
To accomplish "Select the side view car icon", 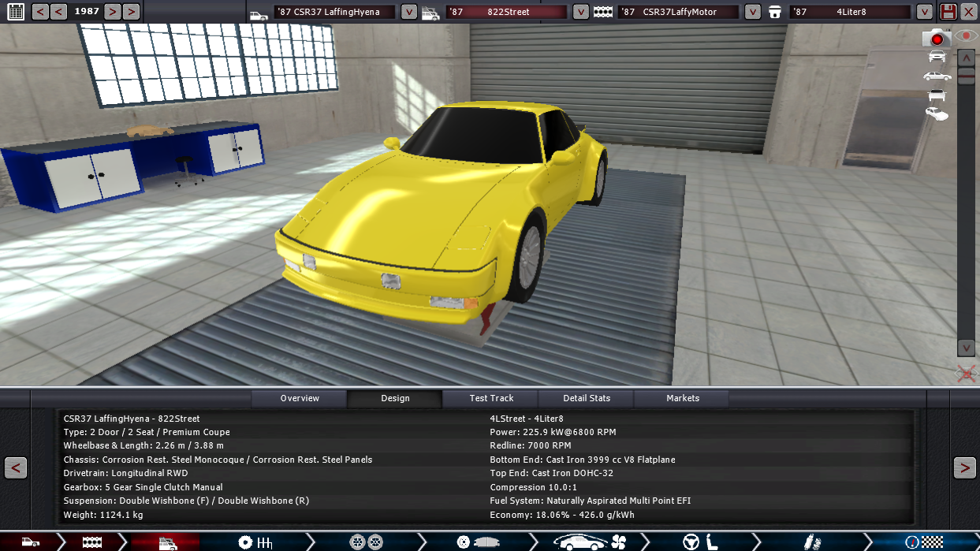I will click(x=937, y=76).
